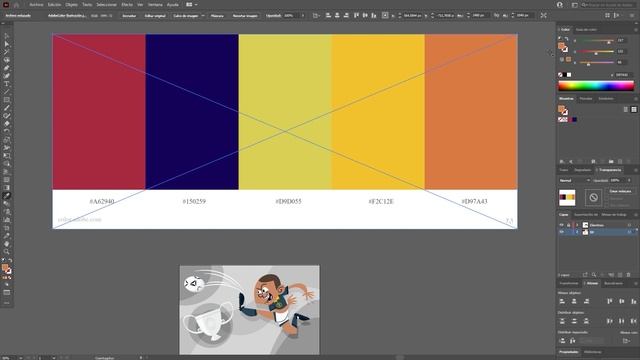
Task: Toggle Invertir máscara checkbox
Action: 607,205
